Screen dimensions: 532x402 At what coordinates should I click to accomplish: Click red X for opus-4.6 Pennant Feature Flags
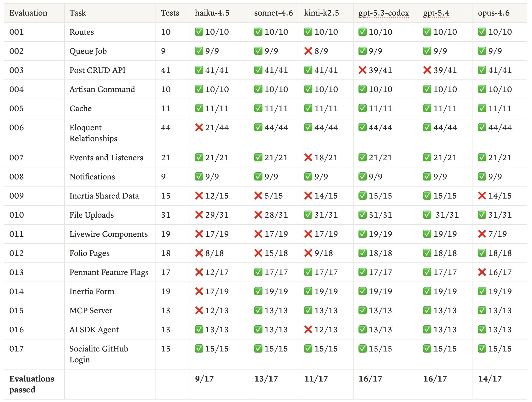pyautogui.click(x=482, y=272)
